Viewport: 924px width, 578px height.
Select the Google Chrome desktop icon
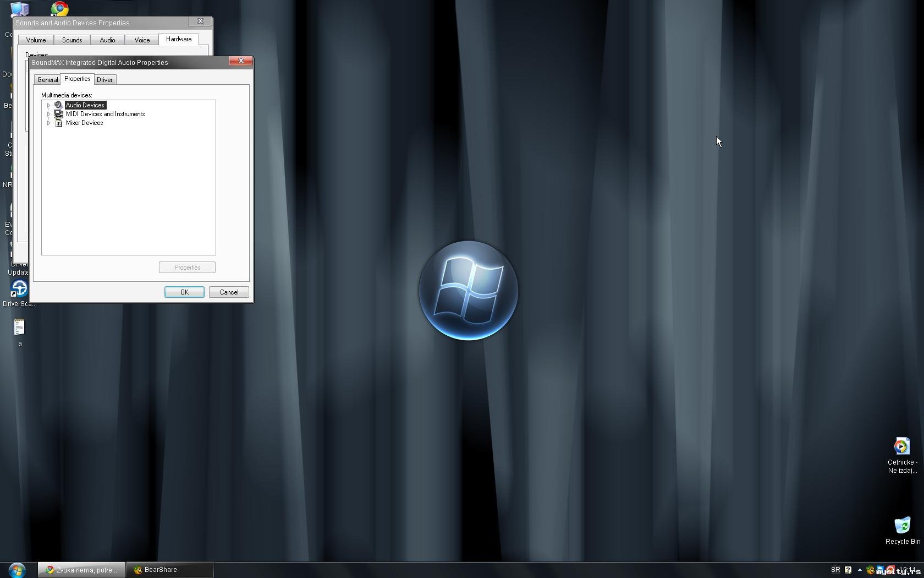click(60, 8)
